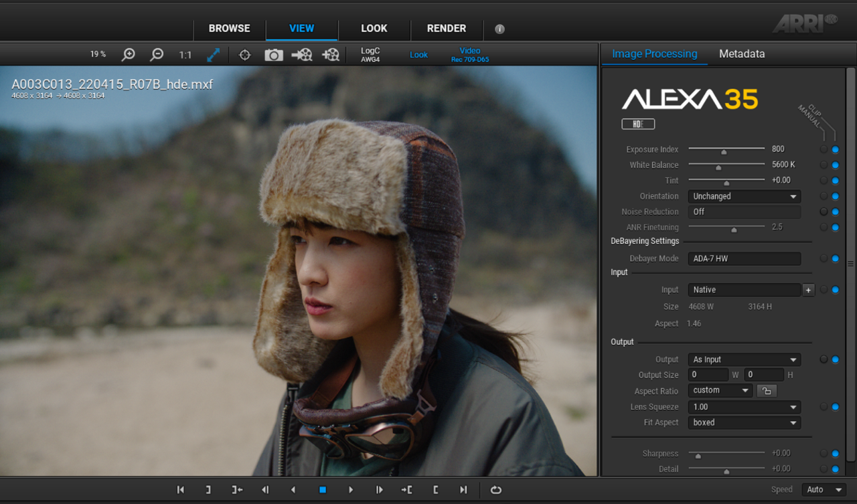This screenshot has height=504, width=857.
Task: Select Clip radio for White Balance
Action: tap(836, 165)
